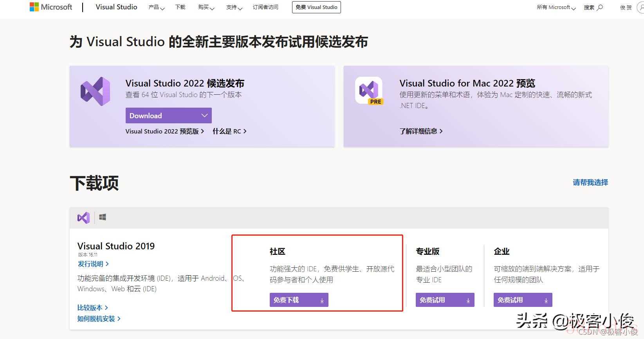Expand the 支持 menu
This screenshot has width=644, height=339.
[x=234, y=7]
